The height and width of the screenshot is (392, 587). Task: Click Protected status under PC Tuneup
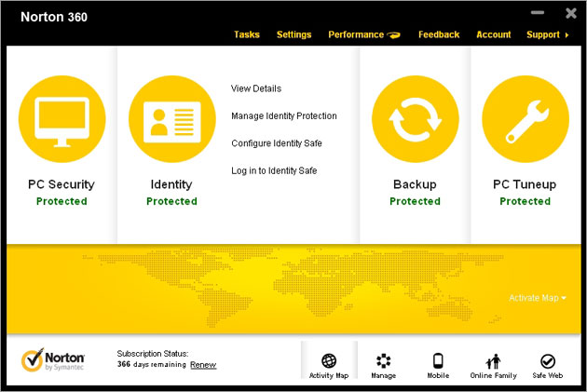click(525, 201)
